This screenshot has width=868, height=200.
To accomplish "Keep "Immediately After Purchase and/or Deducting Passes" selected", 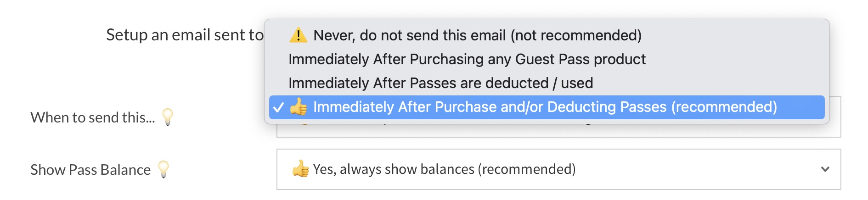I will 545,107.
